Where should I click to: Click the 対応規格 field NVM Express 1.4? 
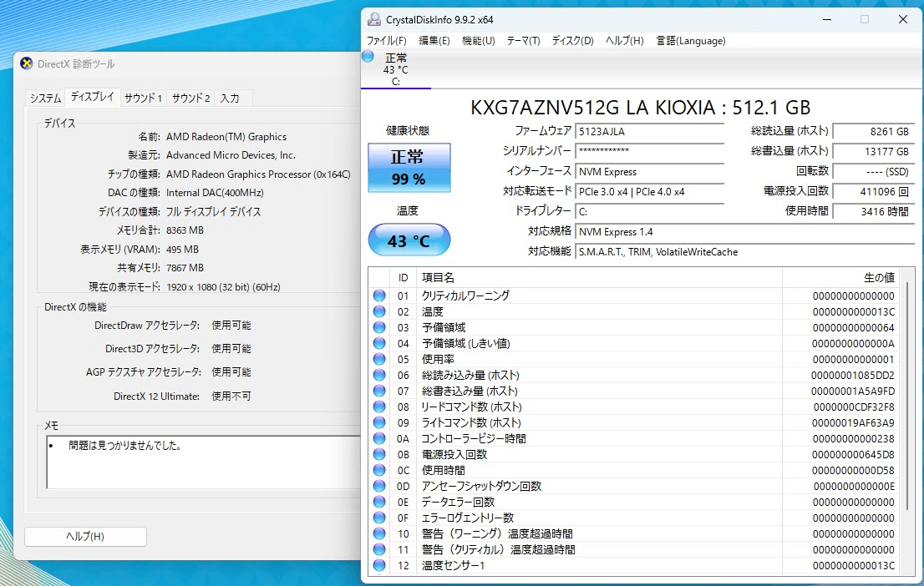745,231
